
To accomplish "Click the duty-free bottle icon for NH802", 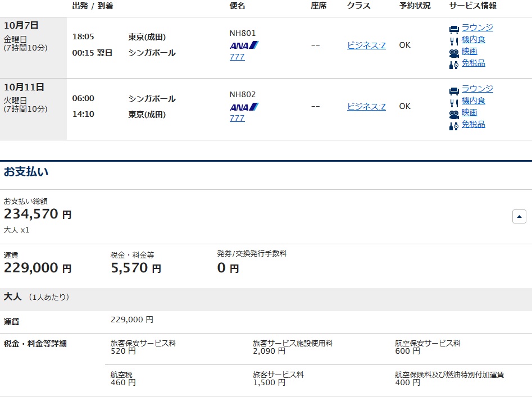I will (x=454, y=126).
